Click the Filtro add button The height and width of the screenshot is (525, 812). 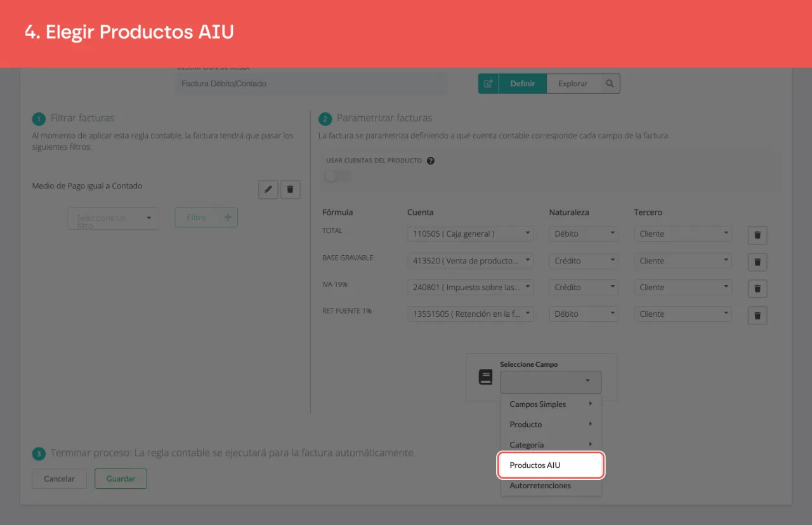click(206, 217)
